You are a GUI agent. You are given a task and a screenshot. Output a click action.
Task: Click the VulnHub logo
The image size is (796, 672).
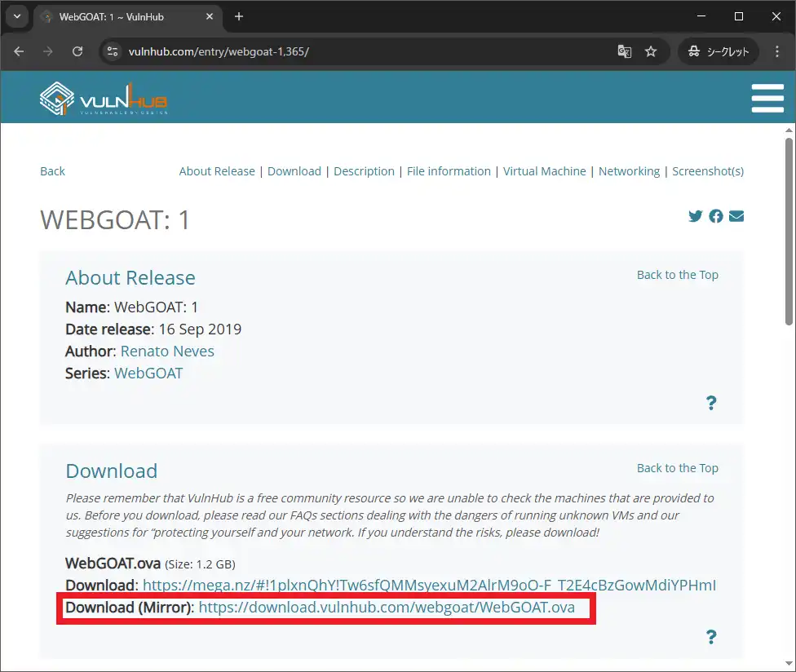pos(104,99)
